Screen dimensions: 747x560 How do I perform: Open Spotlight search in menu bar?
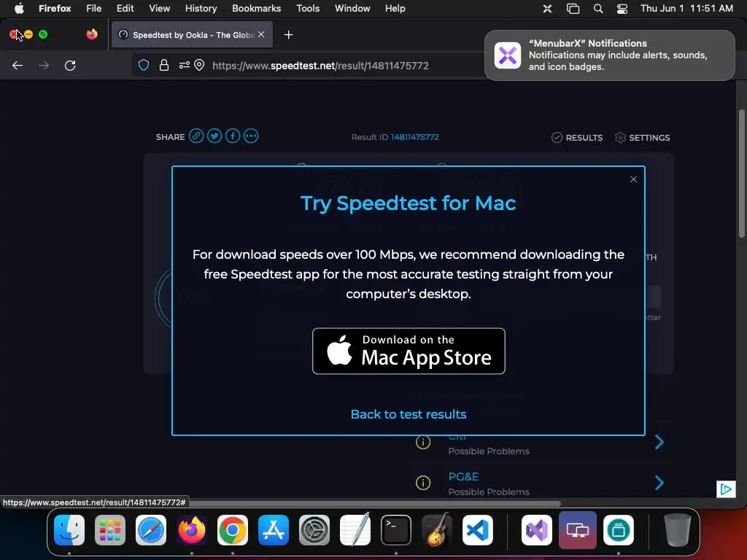(x=598, y=9)
